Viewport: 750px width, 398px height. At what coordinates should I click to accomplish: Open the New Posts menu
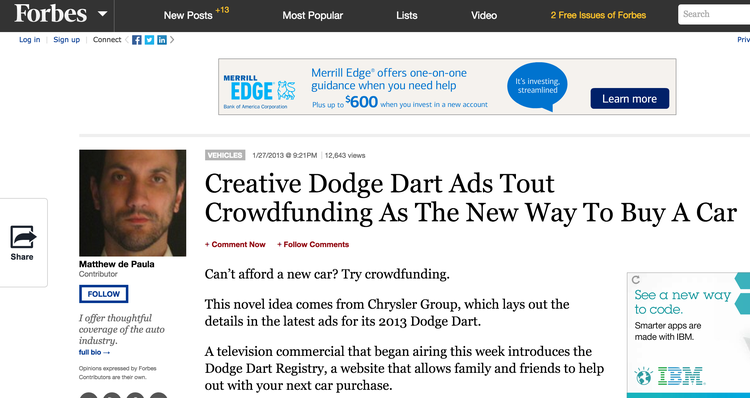[188, 15]
